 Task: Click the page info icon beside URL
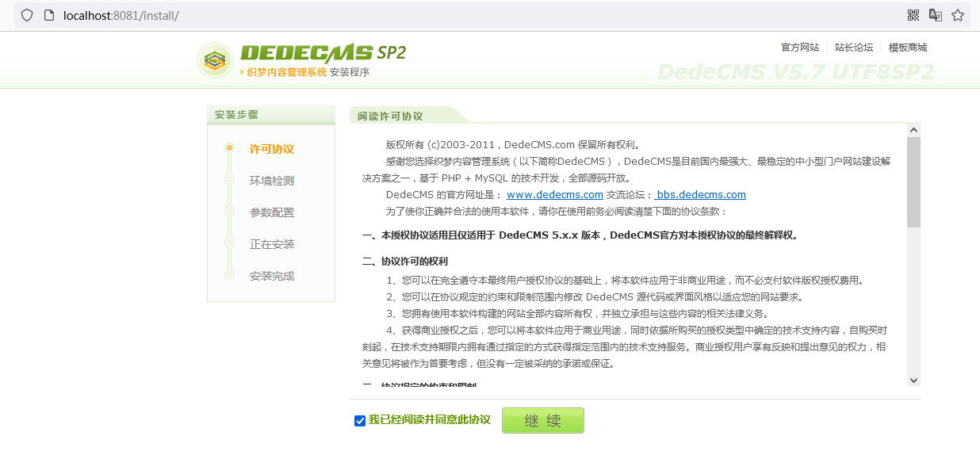point(49,15)
